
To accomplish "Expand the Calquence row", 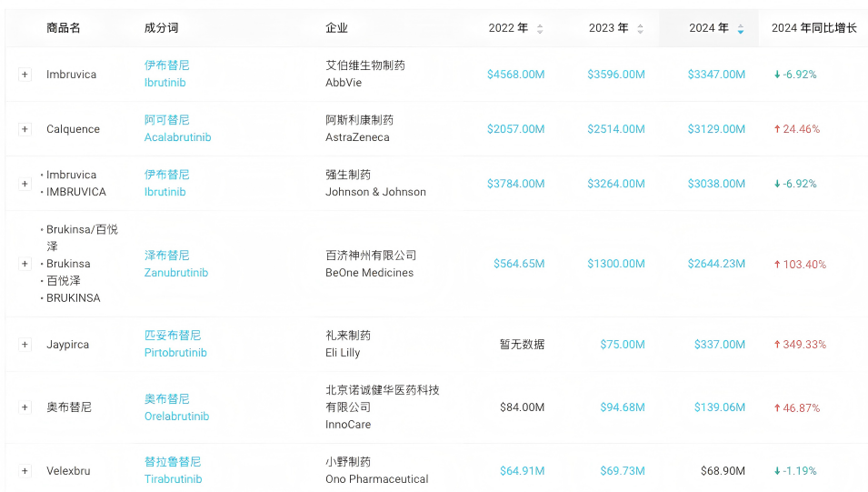I will coord(25,129).
